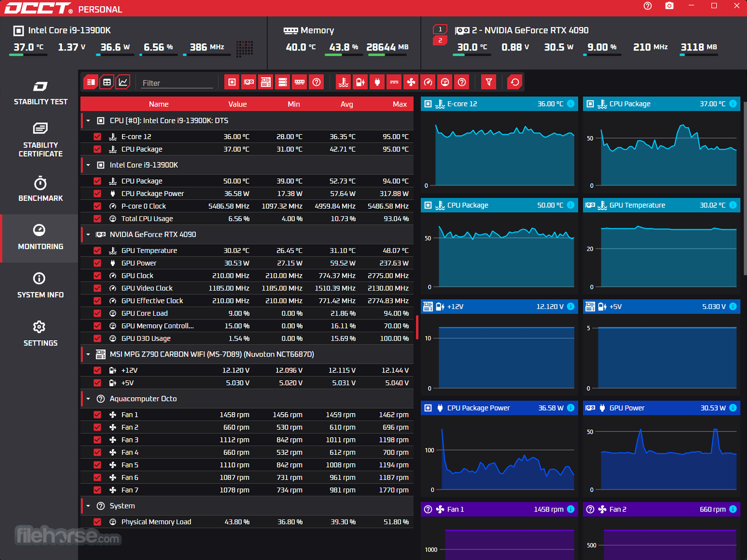Collapse the CPU [#0] DTS group

click(x=88, y=120)
